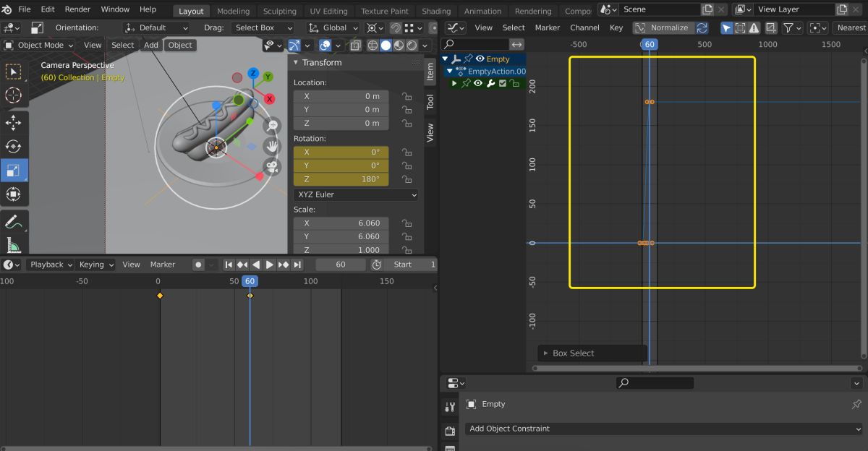Toggle the auto keying record button

(198, 265)
